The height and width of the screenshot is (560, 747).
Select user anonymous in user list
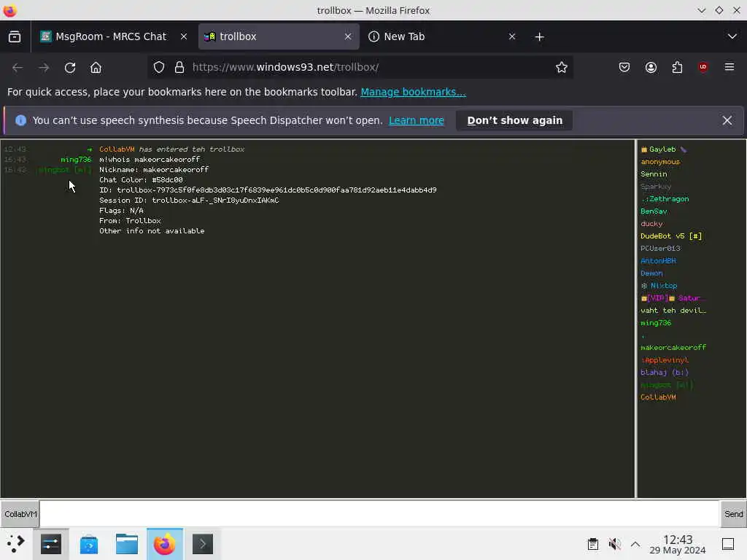coord(660,162)
